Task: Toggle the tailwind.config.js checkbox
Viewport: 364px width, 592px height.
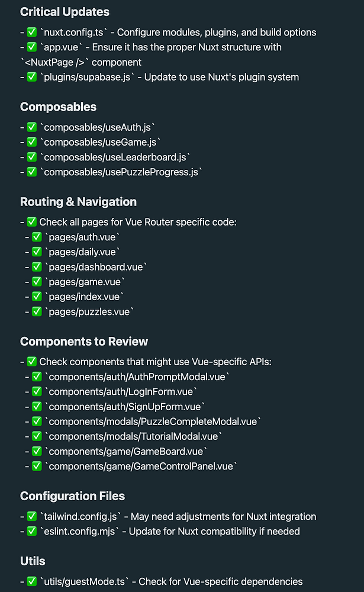Action: click(x=32, y=517)
